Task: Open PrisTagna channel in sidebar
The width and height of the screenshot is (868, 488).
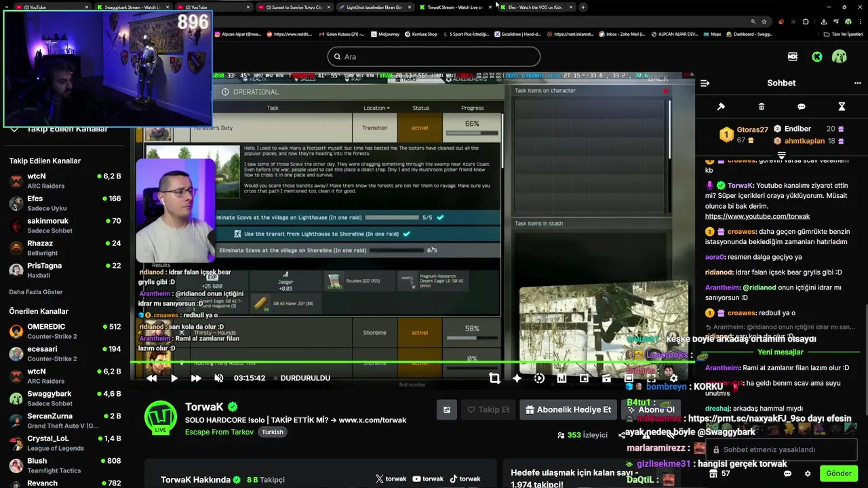Action: [x=65, y=270]
